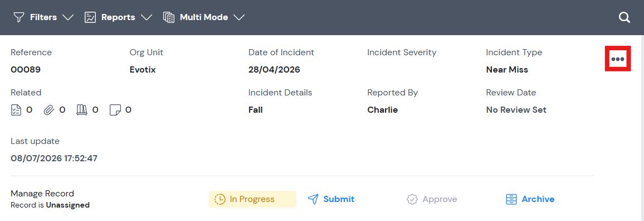The image size is (644, 221).
Task: Open related attachments paperclip icon
Action: (x=49, y=110)
